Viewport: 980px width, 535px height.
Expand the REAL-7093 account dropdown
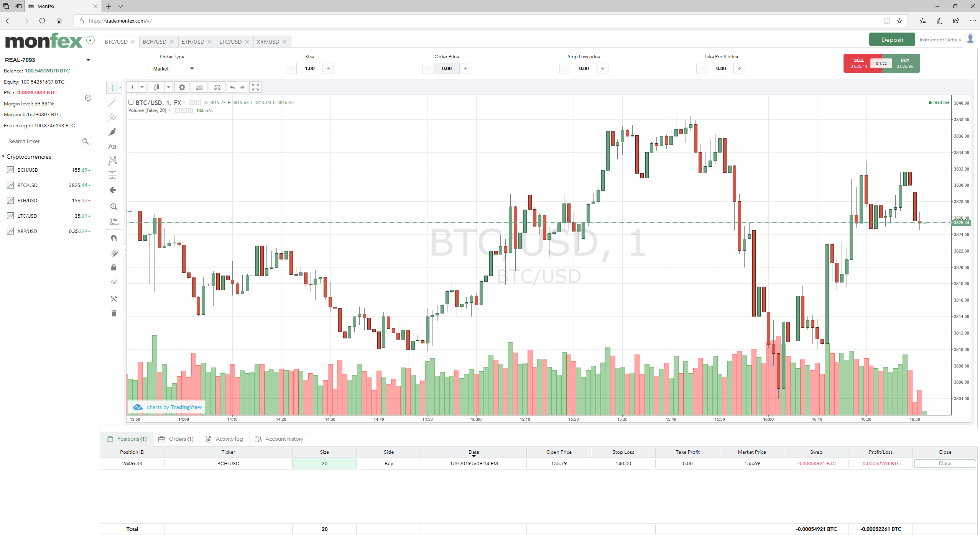tap(88, 60)
